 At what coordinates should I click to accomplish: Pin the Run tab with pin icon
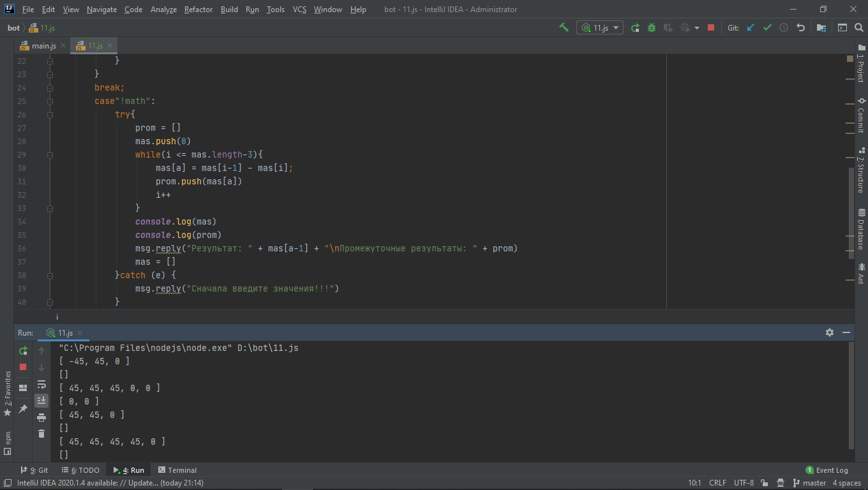tap(23, 408)
